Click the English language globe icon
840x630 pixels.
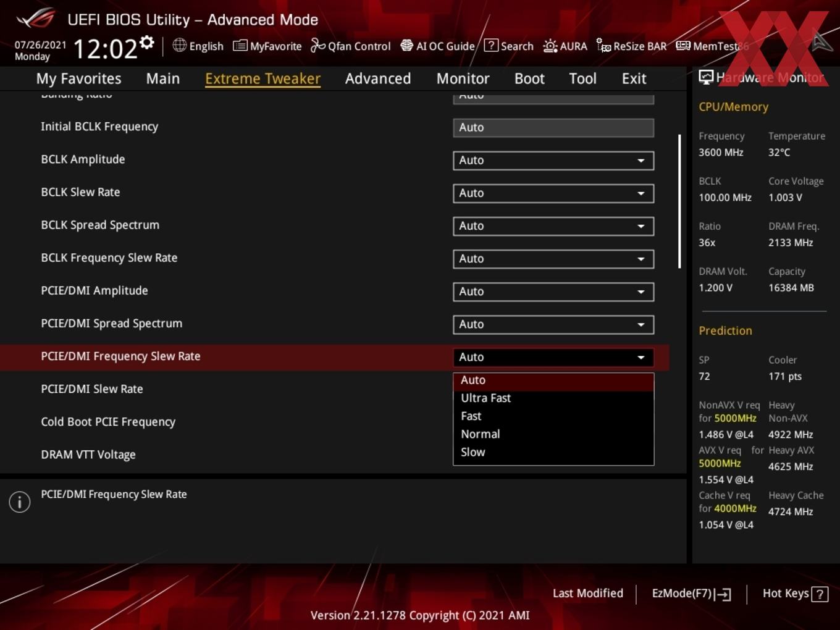179,45
